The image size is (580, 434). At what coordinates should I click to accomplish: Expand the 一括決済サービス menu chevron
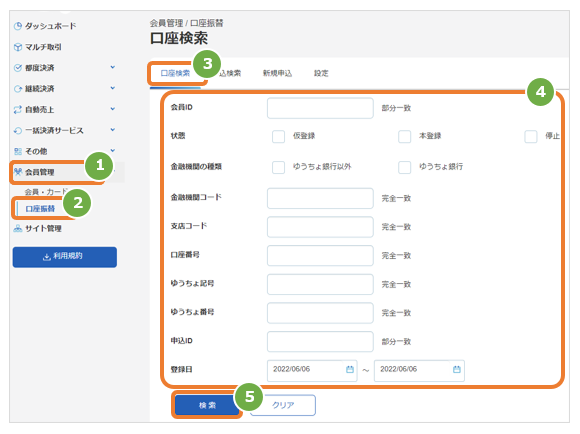[x=113, y=130]
